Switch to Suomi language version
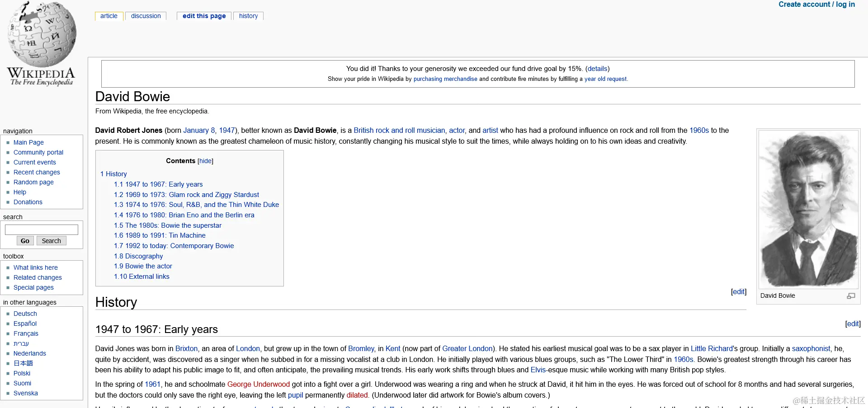The width and height of the screenshot is (868, 408). tap(22, 383)
